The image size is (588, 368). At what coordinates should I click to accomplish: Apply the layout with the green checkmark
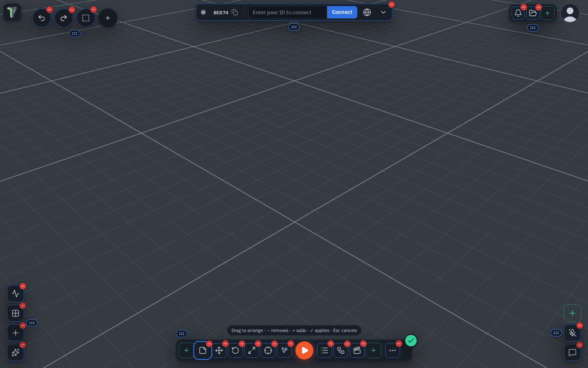[x=411, y=341]
